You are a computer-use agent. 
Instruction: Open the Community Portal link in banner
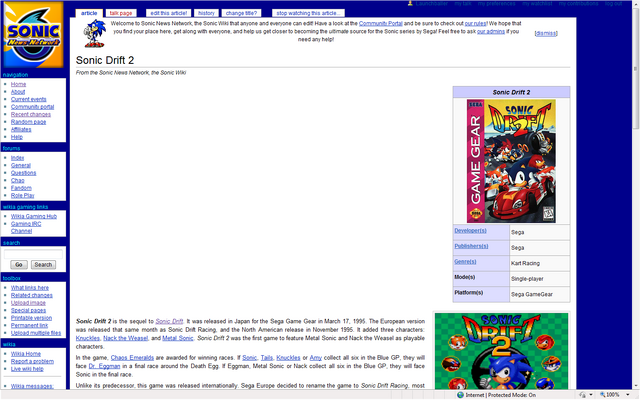380,24
